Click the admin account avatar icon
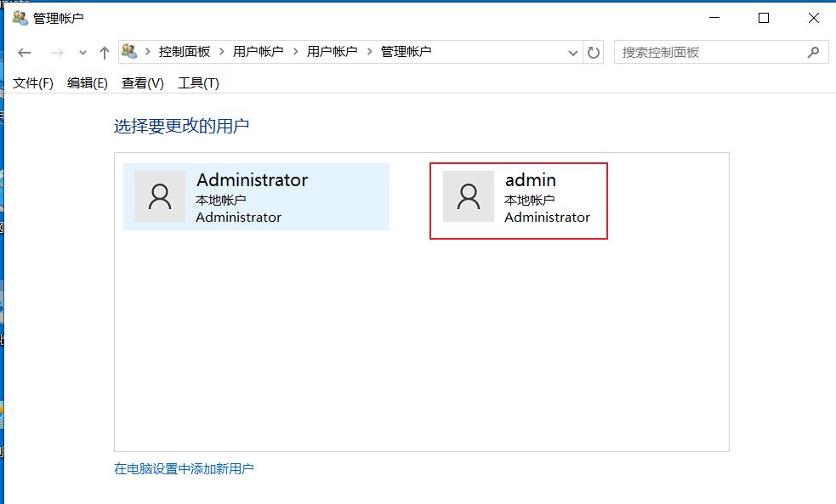Screen dimensions: 836x504 (x=469, y=196)
